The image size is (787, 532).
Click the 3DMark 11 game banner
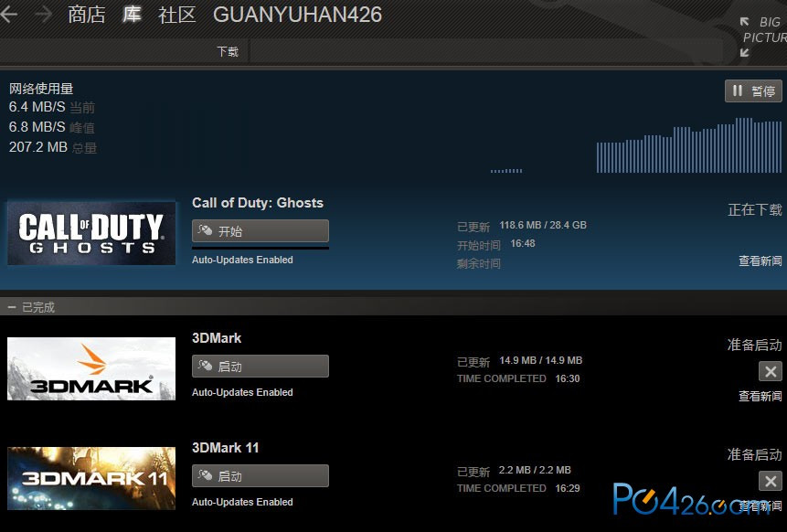[x=91, y=478]
